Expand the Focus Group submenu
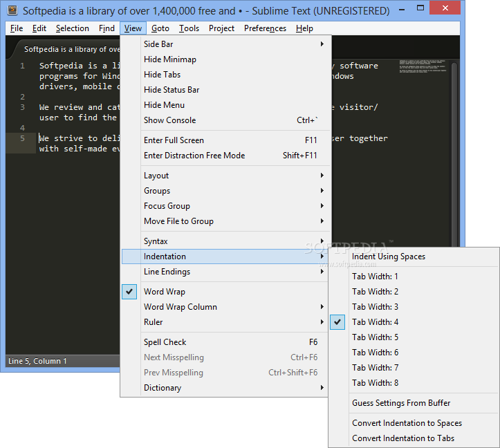The height and width of the screenshot is (448, 500). click(225, 206)
